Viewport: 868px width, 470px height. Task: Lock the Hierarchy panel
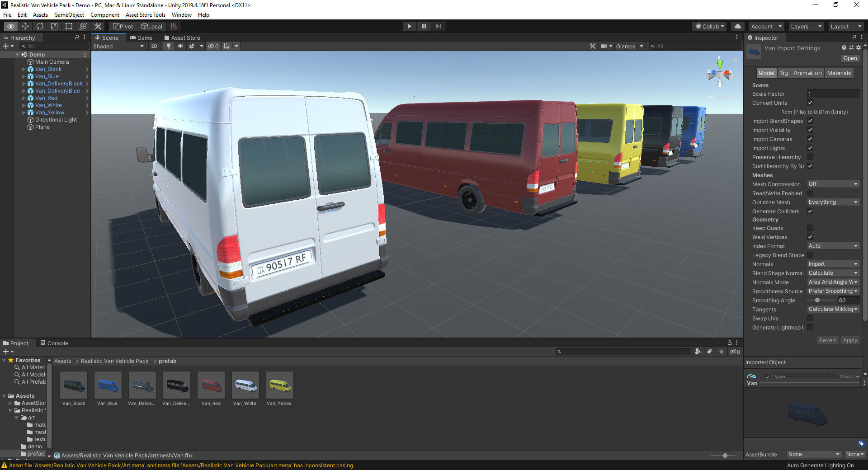coord(77,38)
